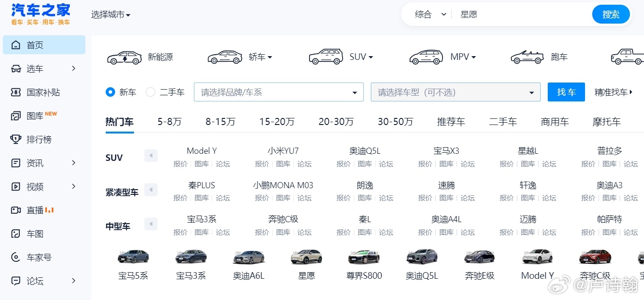Select the SUV vehicle icon
Screen dimensions: 644x300
click(326, 57)
